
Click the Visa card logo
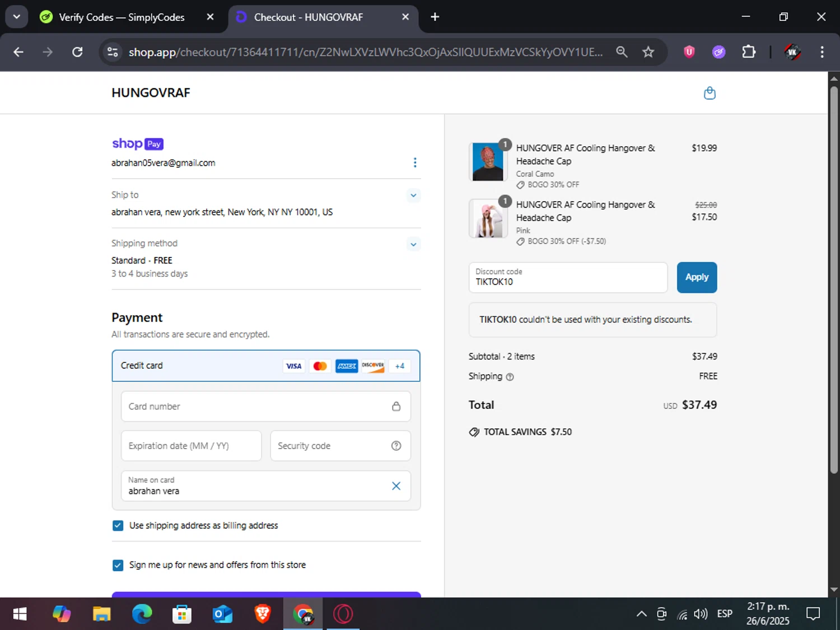293,366
